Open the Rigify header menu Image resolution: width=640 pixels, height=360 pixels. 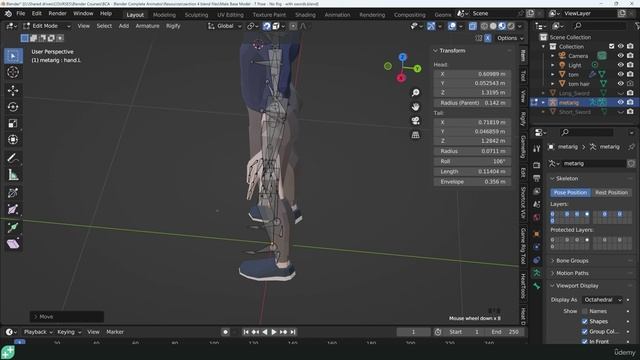[173, 26]
